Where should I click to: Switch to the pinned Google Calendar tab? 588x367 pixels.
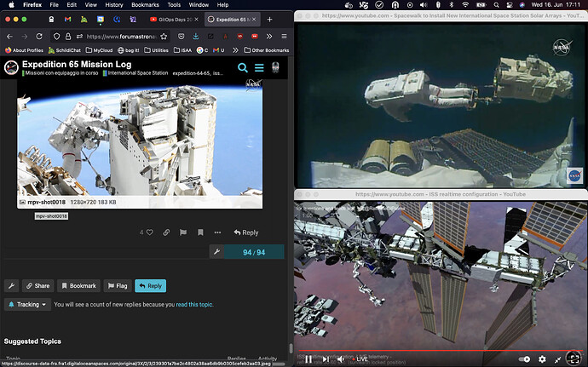coord(101,19)
